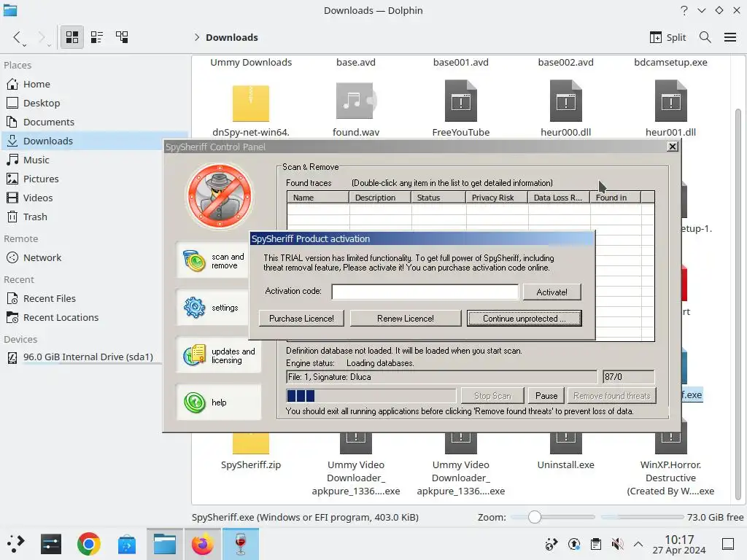
Task: Sort traces by Privacy Risk column
Action: [x=496, y=198]
